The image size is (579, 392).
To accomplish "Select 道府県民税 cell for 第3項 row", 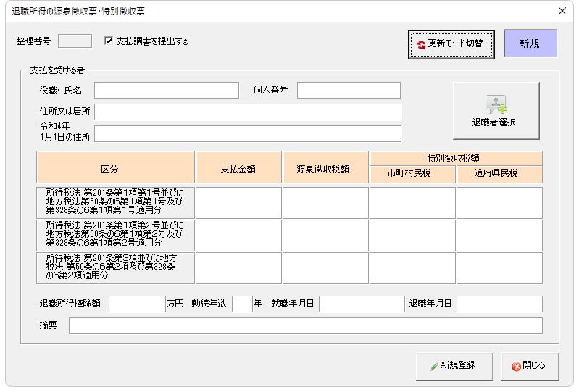I will 499,268.
